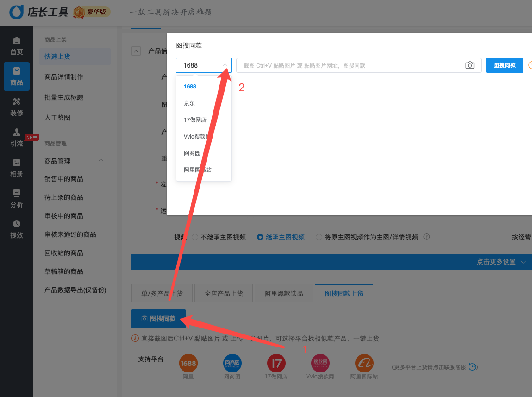Choose 京东 in the dropdown list

click(204, 103)
